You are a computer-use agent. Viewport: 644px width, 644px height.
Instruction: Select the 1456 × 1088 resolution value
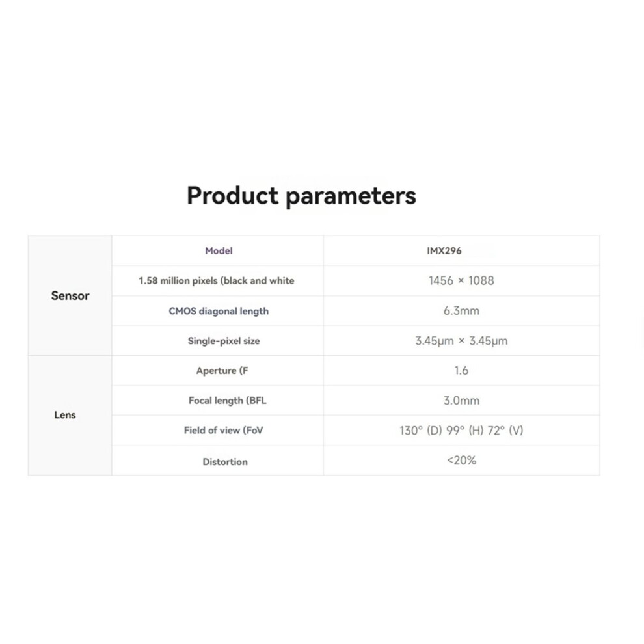[461, 280]
